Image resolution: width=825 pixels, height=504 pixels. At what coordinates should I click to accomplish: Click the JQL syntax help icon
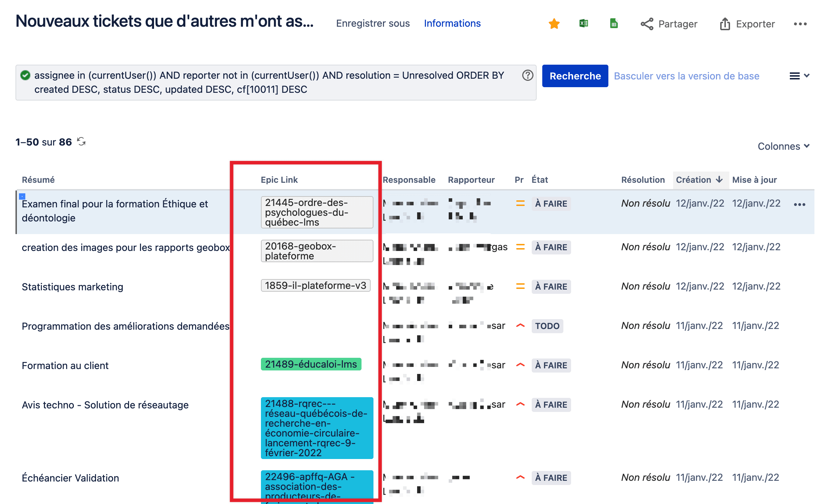[527, 75]
